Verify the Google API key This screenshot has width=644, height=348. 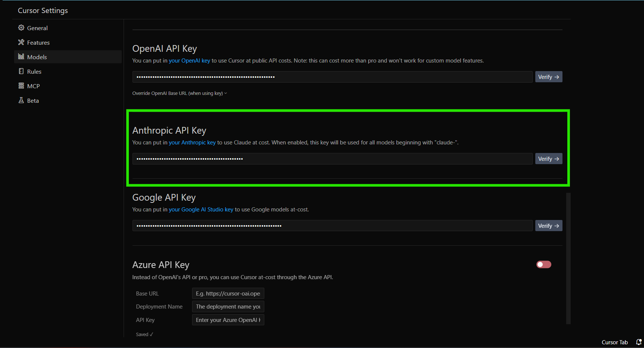(x=549, y=226)
